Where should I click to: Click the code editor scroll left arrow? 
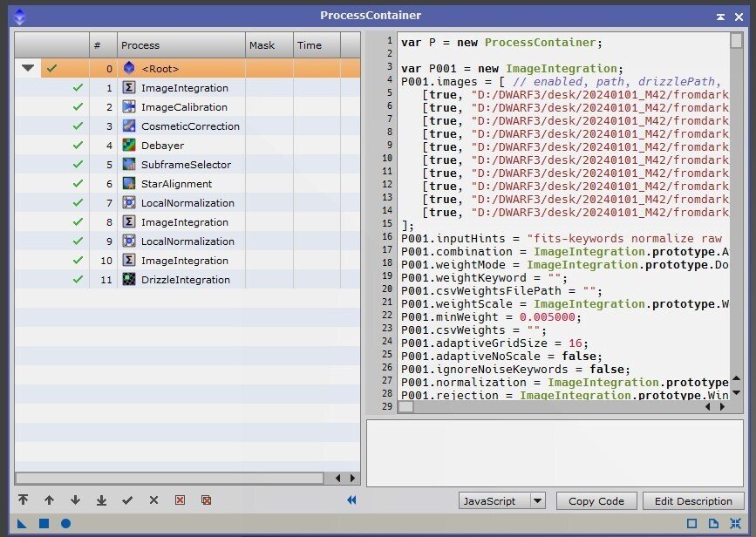point(707,407)
